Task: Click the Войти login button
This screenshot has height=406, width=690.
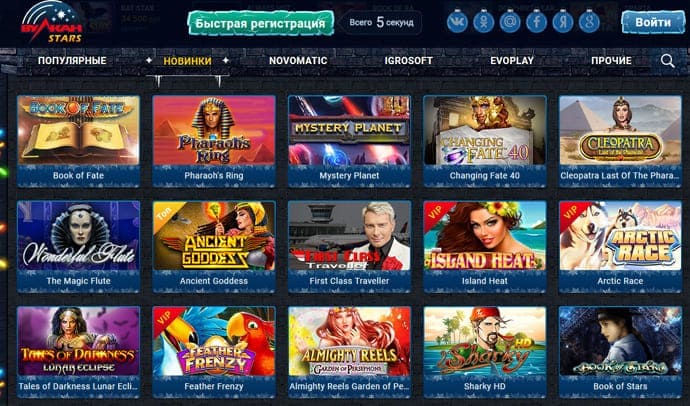Action: point(653,22)
